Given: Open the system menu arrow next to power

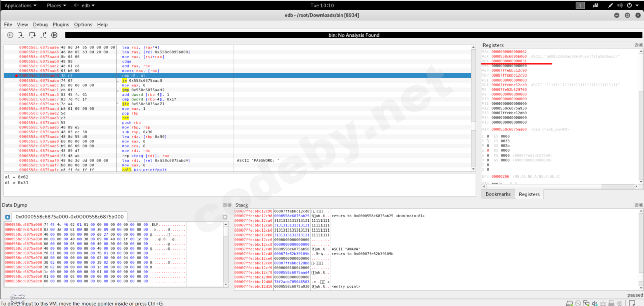Looking at the screenshot, I should (637, 5).
